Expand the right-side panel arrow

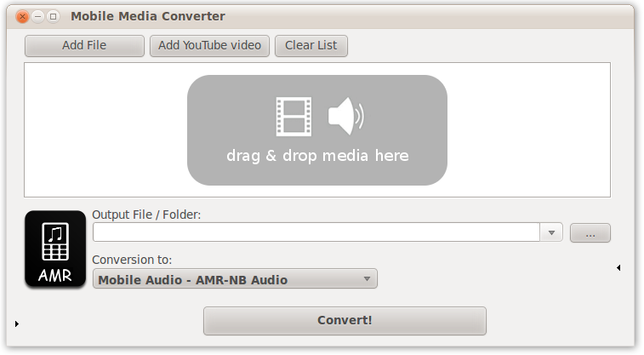pos(618,268)
